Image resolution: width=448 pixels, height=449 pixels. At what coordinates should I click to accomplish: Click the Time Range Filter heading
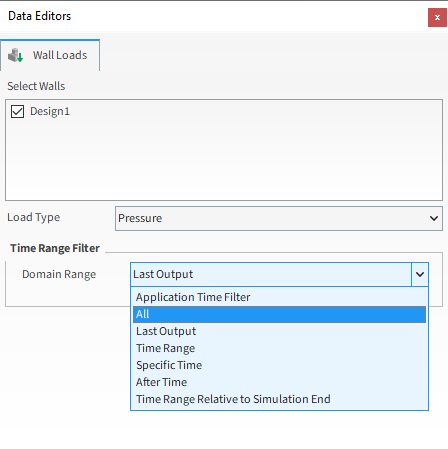click(55, 248)
